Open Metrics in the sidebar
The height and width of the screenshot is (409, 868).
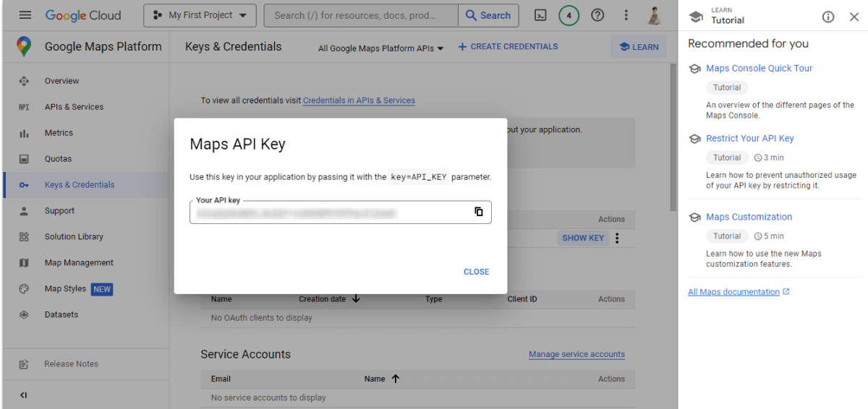click(x=59, y=133)
